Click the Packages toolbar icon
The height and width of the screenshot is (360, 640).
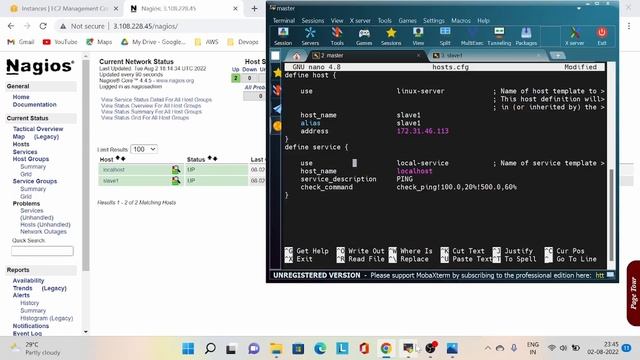coord(526,36)
